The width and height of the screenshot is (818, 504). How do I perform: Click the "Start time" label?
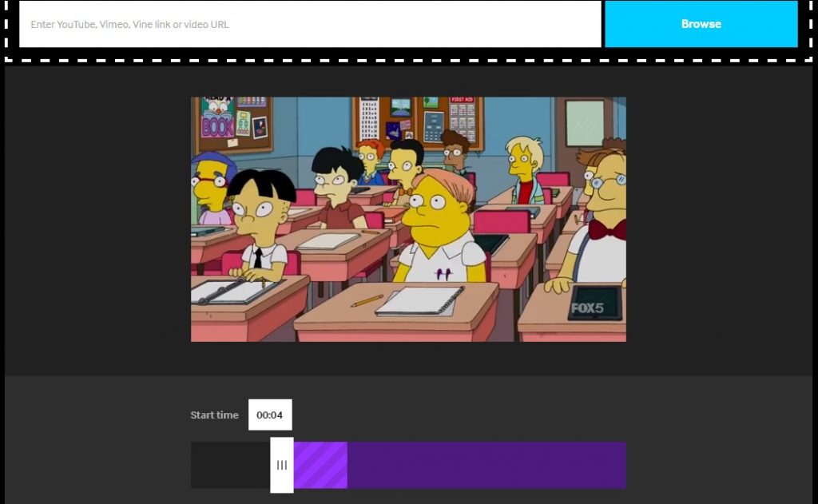click(x=214, y=415)
